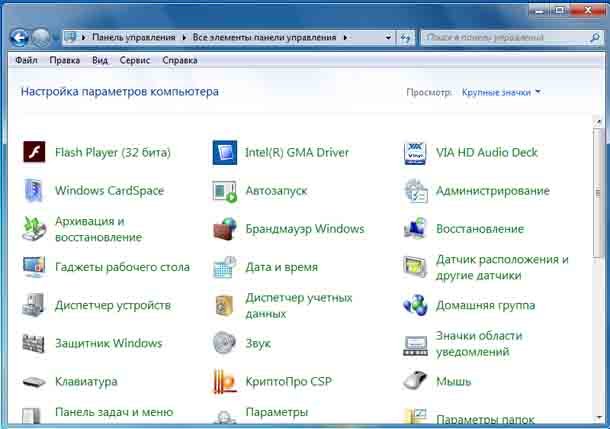Click the Flash Player (32 бита) link
The image size is (610, 429).
pos(113,152)
